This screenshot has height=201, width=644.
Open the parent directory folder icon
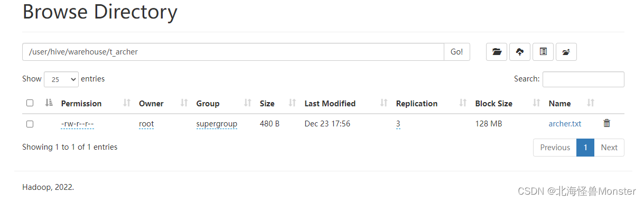[x=497, y=52]
